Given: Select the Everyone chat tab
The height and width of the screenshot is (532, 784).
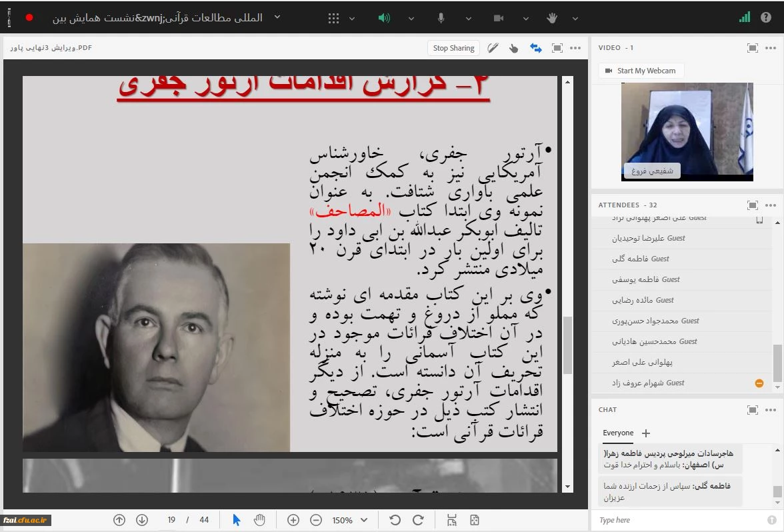Looking at the screenshot, I should click(x=618, y=433).
